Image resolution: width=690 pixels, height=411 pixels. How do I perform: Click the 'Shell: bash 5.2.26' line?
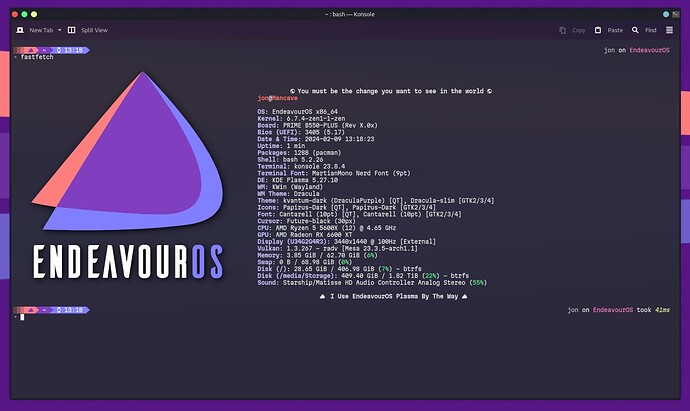[290, 160]
